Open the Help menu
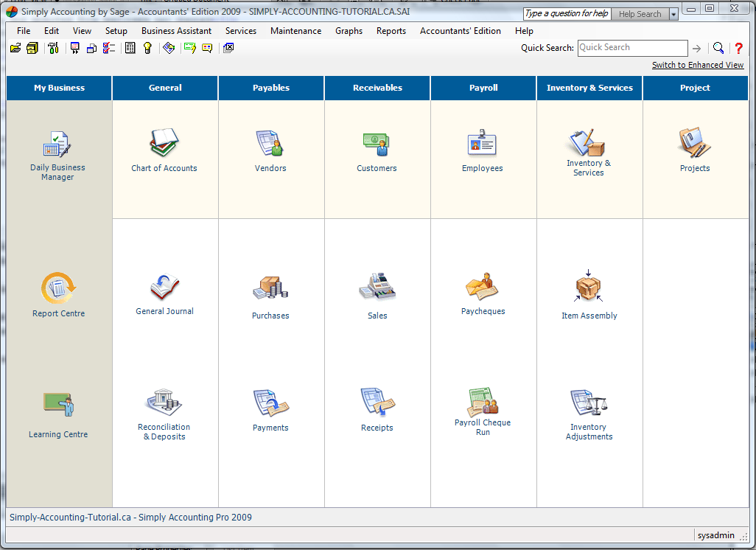The width and height of the screenshot is (756, 550). (x=524, y=31)
